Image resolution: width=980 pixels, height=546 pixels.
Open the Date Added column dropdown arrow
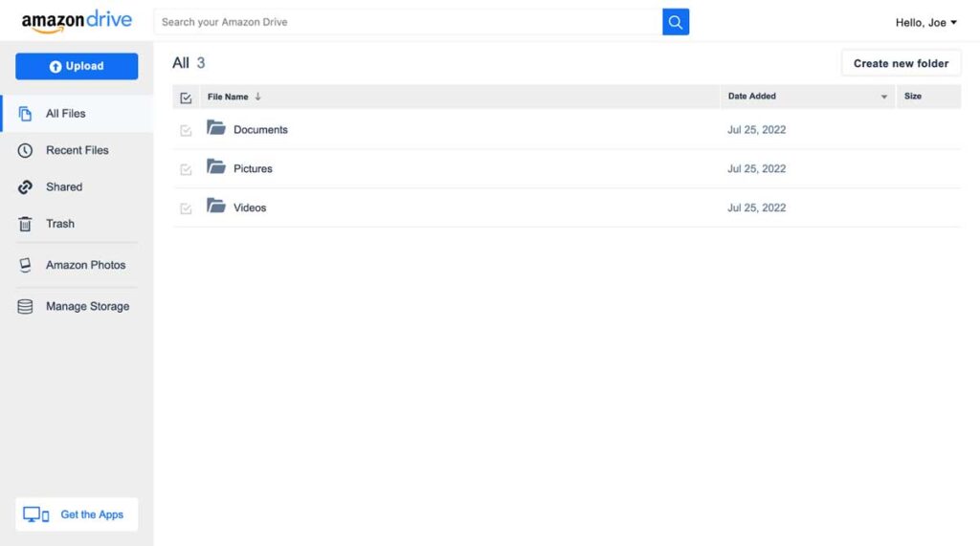pos(883,97)
